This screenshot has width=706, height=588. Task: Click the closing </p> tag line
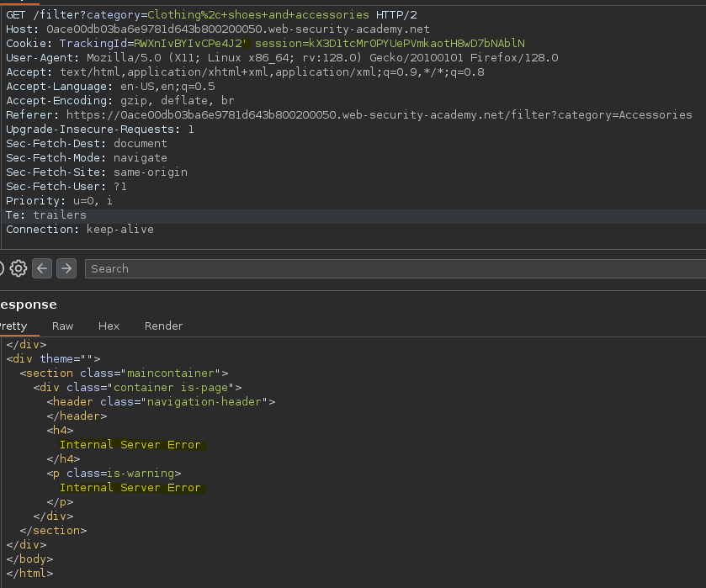[60, 502]
